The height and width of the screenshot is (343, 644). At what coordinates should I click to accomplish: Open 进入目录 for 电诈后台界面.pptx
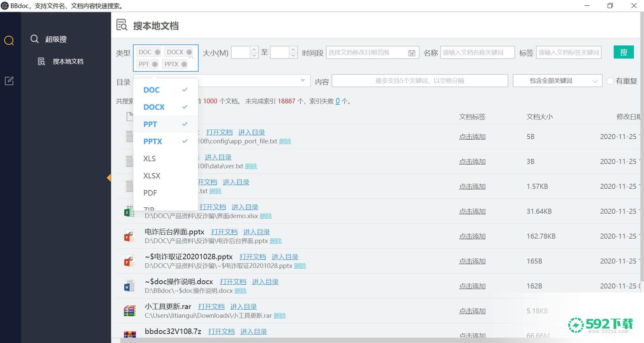(x=257, y=232)
